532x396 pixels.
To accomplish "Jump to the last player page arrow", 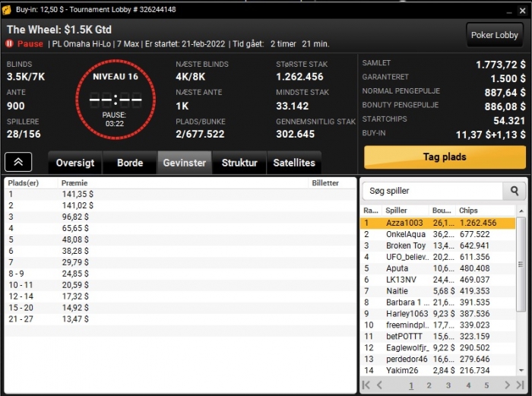I will 520,385.
